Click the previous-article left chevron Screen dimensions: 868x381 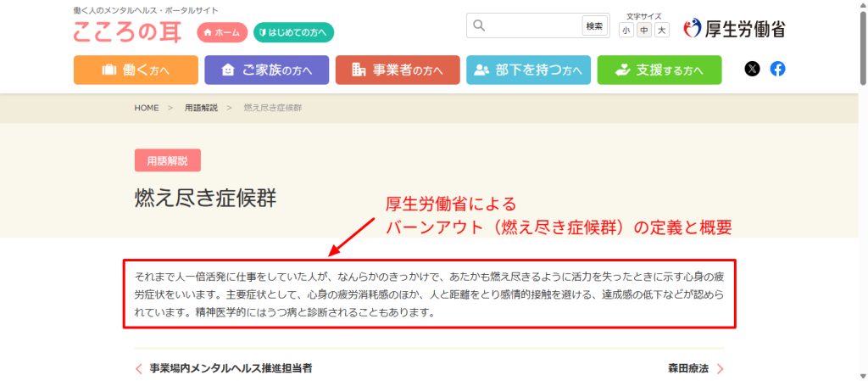pyautogui.click(x=138, y=369)
